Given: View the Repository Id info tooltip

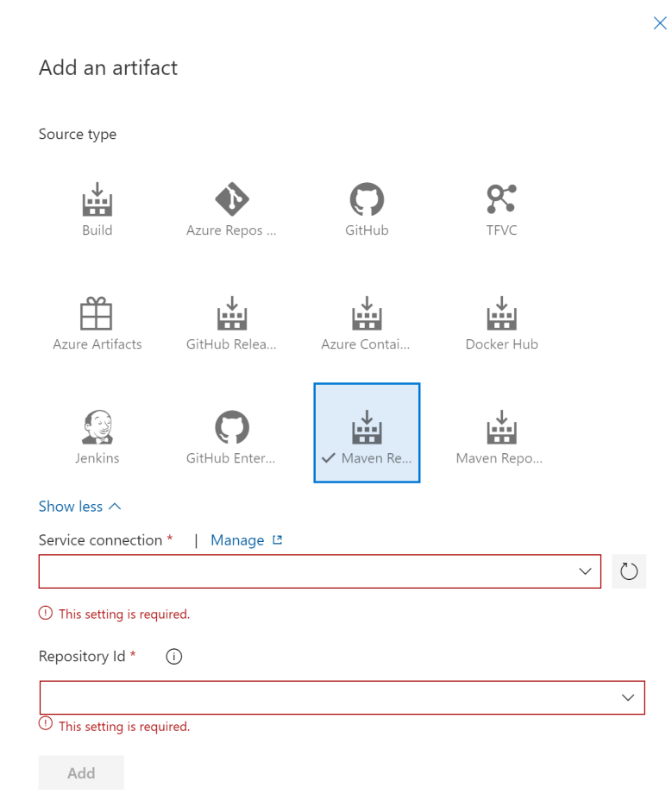Looking at the screenshot, I should click(x=173, y=657).
